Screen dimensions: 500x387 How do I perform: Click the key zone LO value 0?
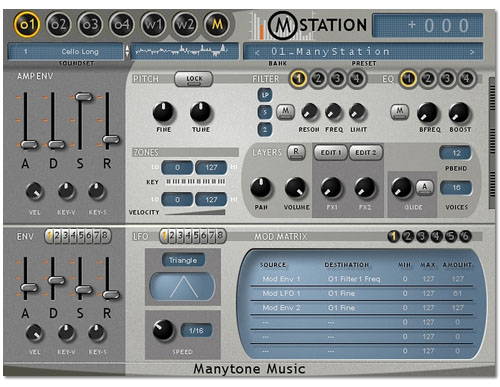[x=177, y=167]
